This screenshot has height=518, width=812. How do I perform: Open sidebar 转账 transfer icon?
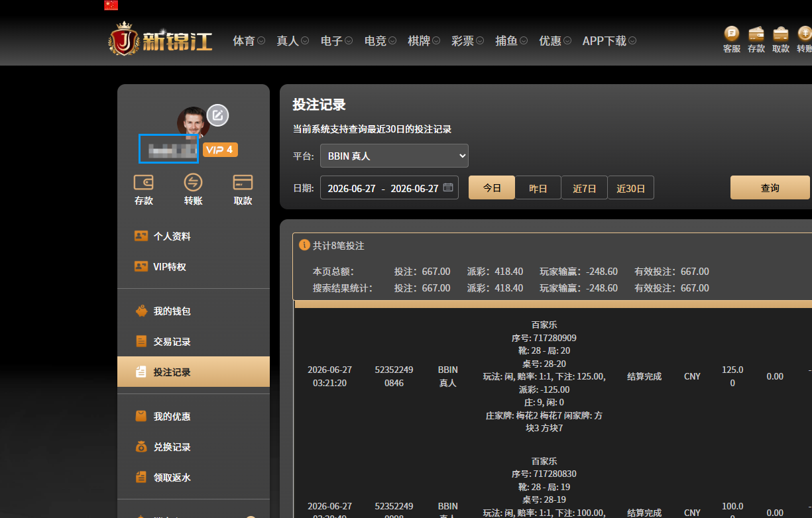[x=193, y=182]
